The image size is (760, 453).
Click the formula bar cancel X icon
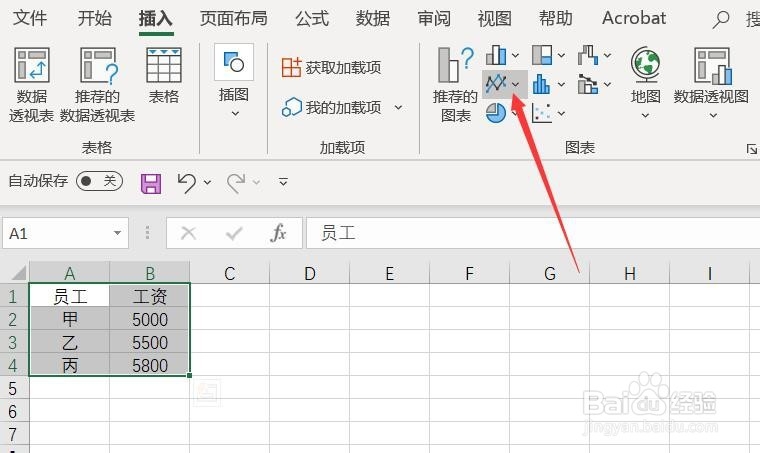click(188, 233)
